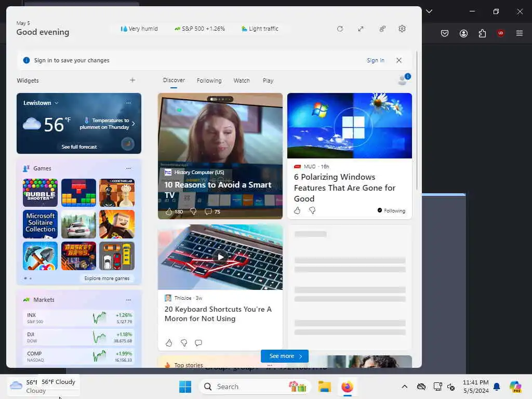Dislike the Smart TV article
Screen dimensions: 532x399
point(193,212)
